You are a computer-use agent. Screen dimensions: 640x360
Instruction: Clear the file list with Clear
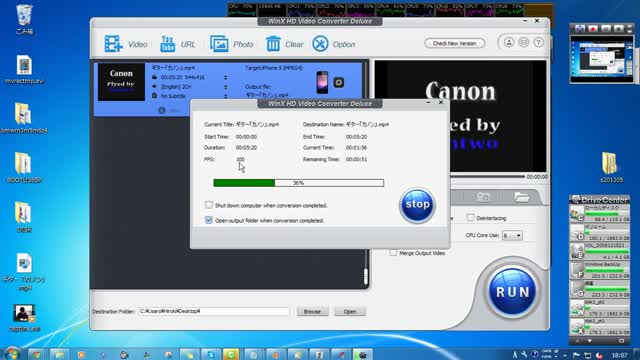click(x=284, y=44)
